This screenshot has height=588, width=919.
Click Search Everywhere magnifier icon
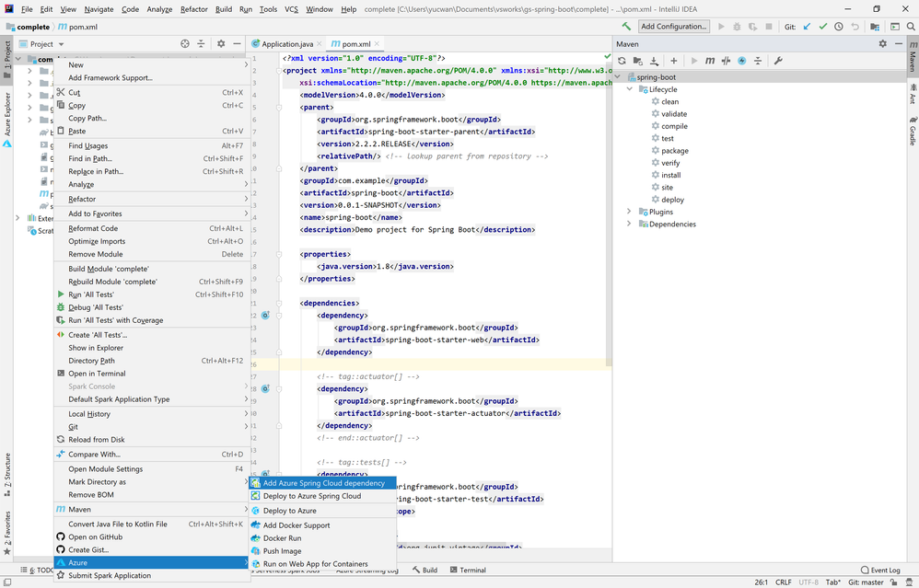pyautogui.click(x=911, y=27)
